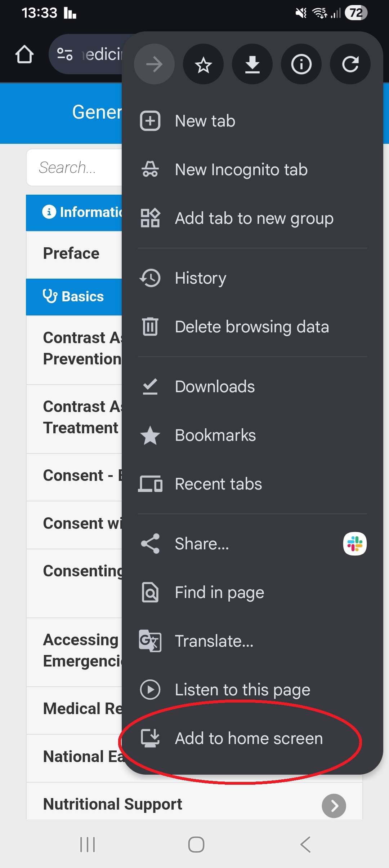Open History from the menu
Viewport: 389px width, 868px height.
[252, 278]
